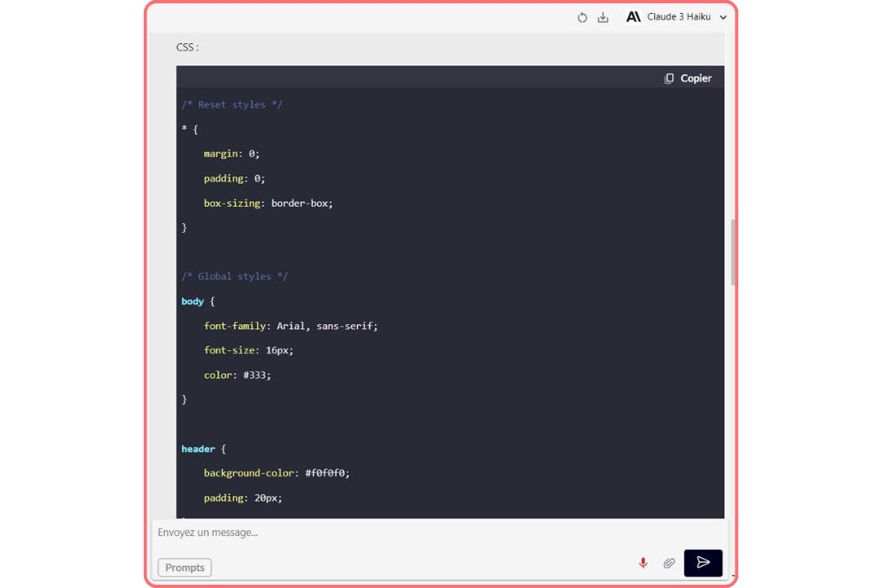The width and height of the screenshot is (882, 588).
Task: Click the CSS label above the code
Action: click(186, 47)
